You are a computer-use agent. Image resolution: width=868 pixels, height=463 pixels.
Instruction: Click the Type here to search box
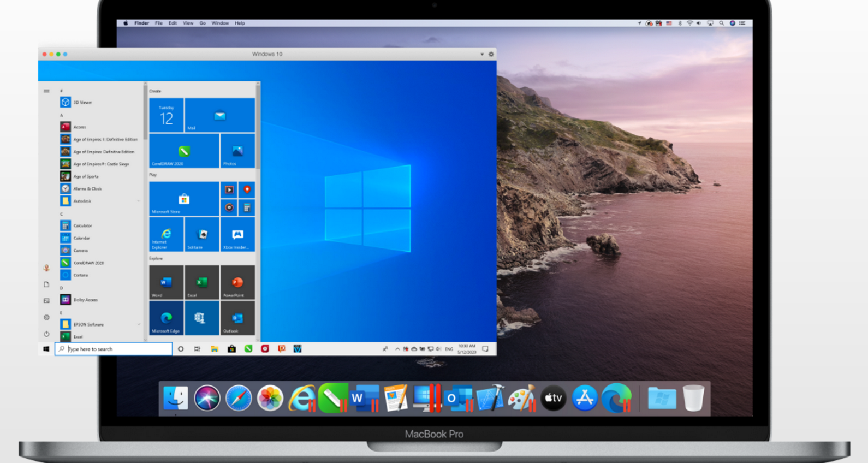click(x=114, y=349)
